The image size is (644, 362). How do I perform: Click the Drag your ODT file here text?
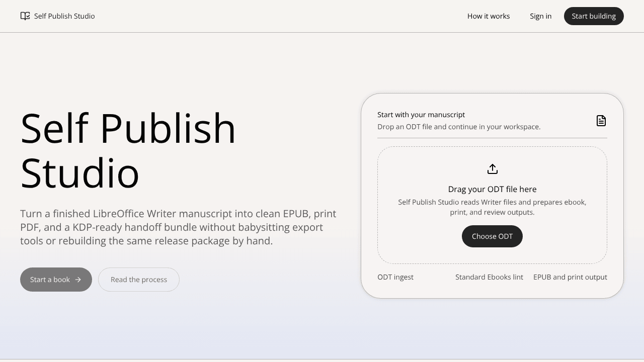click(493, 189)
